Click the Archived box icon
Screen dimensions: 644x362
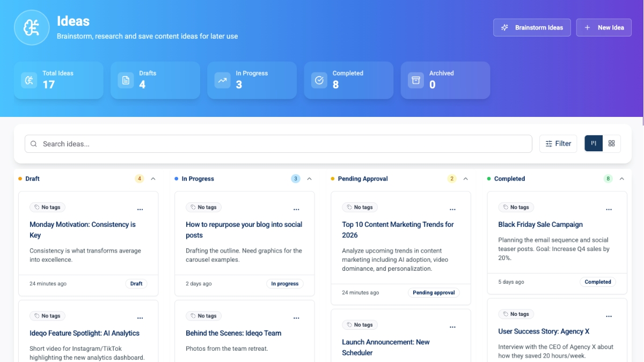coord(415,80)
